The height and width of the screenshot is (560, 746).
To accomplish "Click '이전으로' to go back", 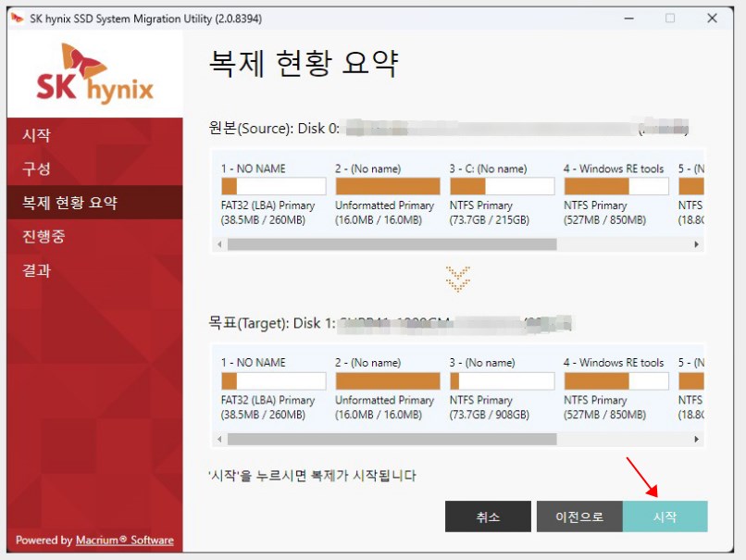I will click(580, 516).
